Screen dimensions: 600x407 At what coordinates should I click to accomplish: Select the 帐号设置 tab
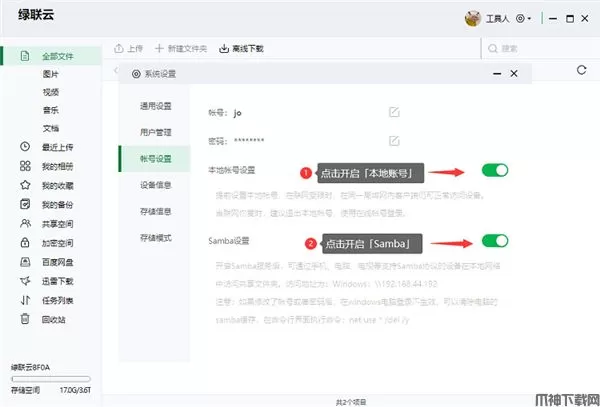155,159
